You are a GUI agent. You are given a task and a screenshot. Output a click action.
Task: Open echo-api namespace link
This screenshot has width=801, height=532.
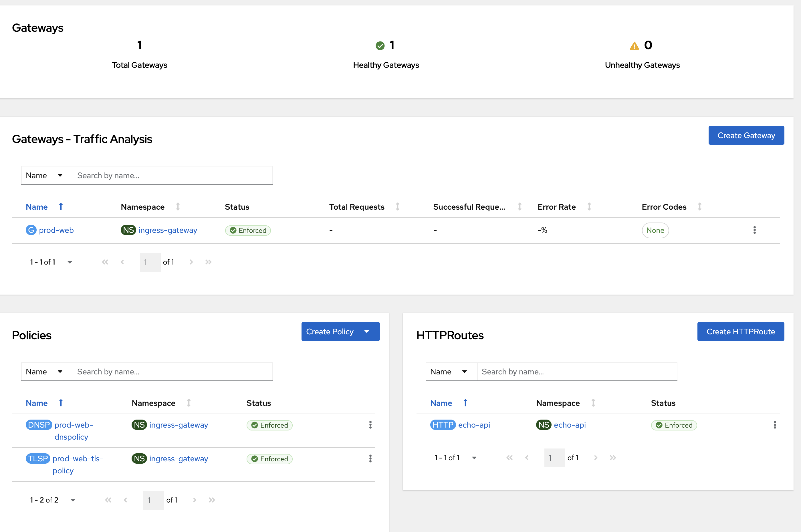570,425
